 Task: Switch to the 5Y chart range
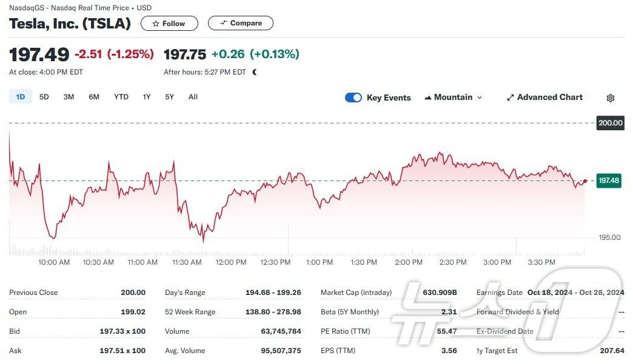pyautogui.click(x=170, y=97)
